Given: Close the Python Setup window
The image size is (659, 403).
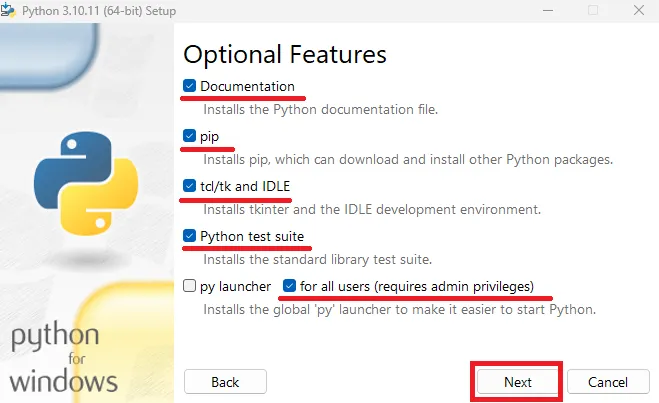Looking at the screenshot, I should 637,9.
